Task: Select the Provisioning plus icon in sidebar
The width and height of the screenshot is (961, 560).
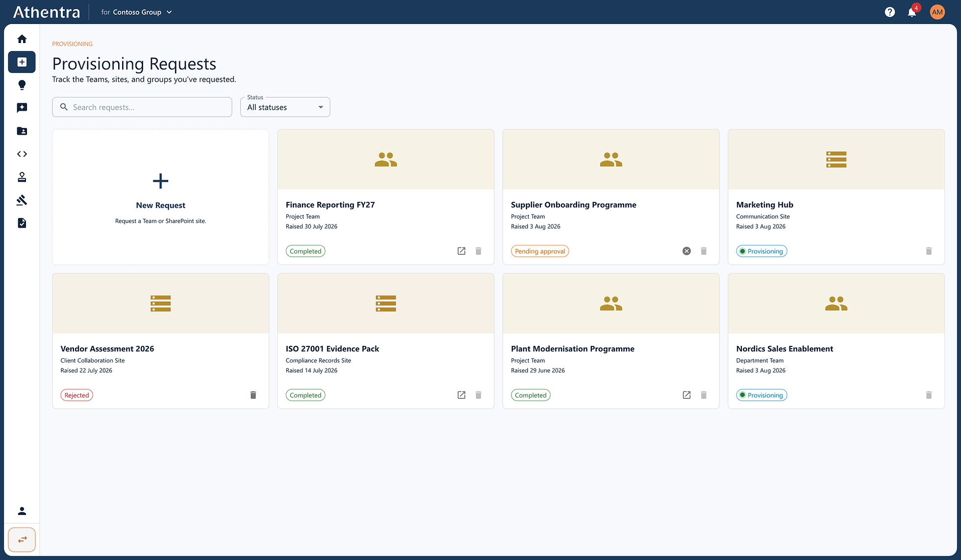Action: pos(22,62)
